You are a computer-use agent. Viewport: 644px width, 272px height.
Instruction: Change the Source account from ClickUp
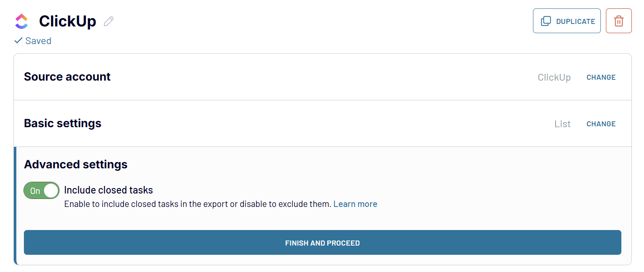click(x=601, y=77)
